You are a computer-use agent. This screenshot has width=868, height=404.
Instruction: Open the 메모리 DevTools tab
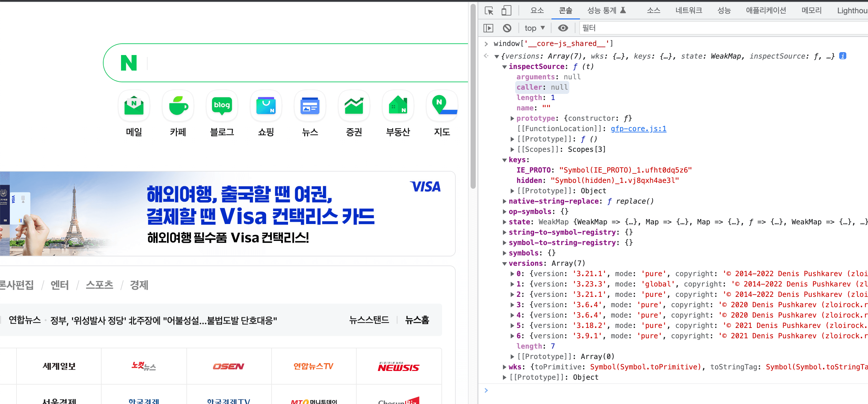pos(811,10)
